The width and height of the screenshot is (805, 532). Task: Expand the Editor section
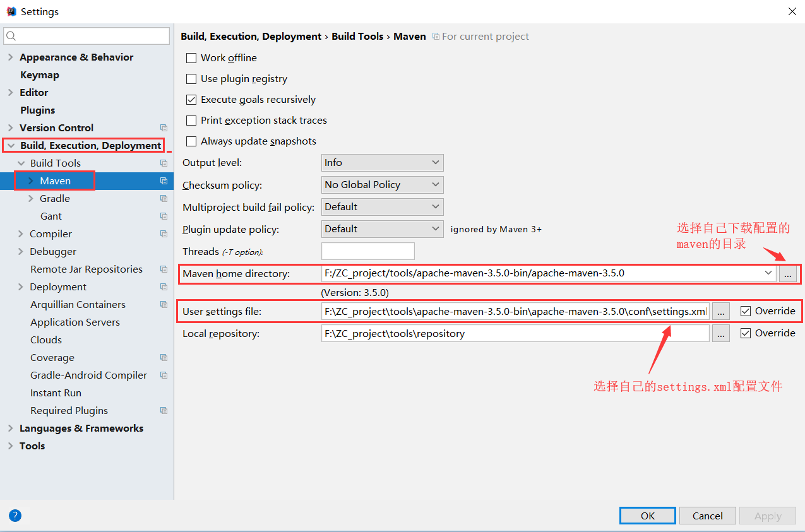click(10, 92)
